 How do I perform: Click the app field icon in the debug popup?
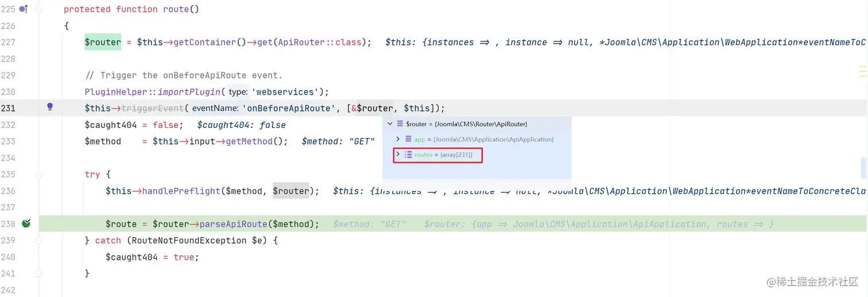coord(408,139)
